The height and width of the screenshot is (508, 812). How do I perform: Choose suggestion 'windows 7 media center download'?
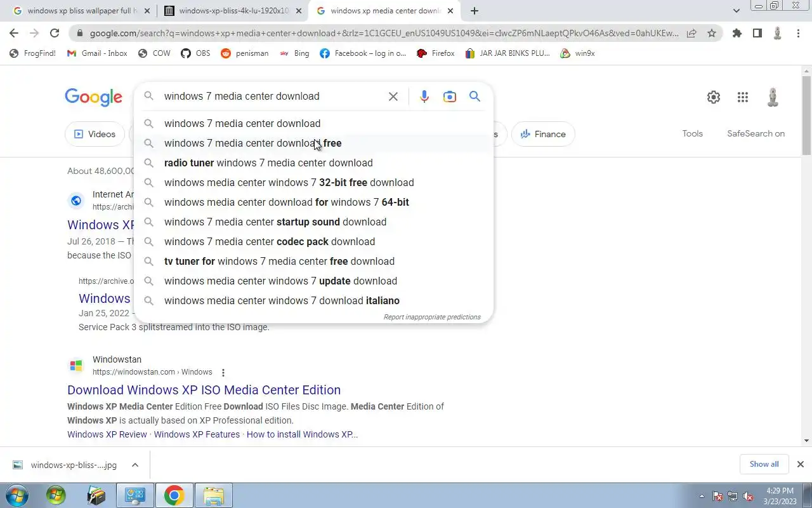[x=313, y=123]
